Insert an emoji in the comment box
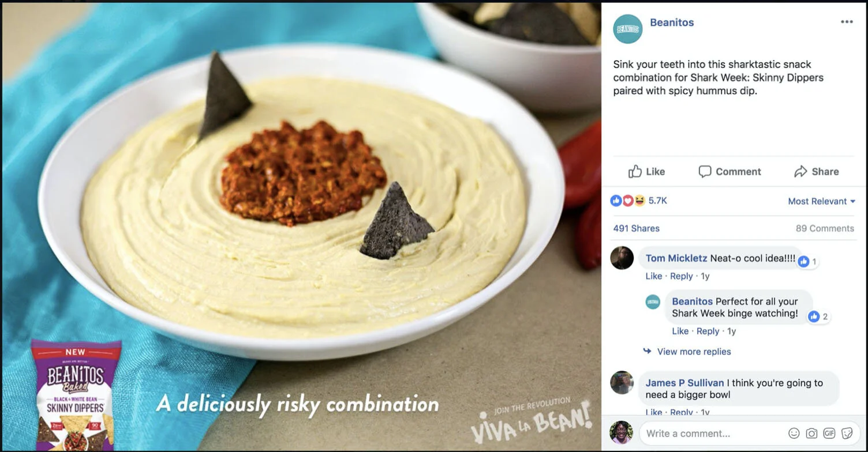868x452 pixels. point(794,433)
